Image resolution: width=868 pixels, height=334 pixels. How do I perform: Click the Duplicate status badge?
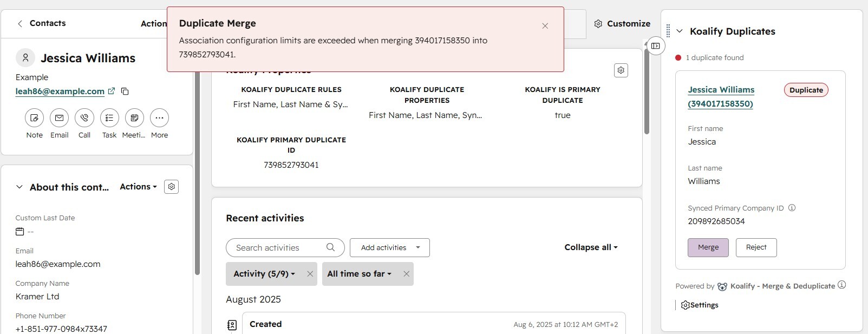click(806, 90)
